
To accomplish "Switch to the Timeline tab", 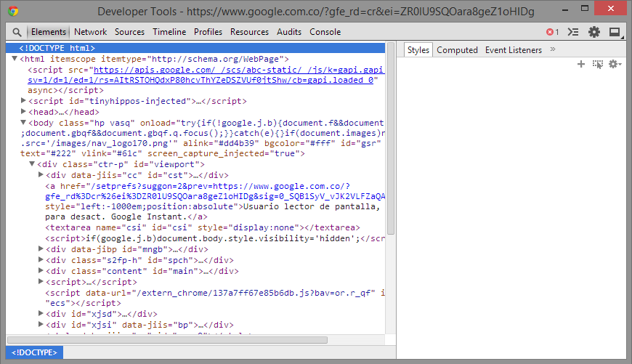I will point(169,32).
